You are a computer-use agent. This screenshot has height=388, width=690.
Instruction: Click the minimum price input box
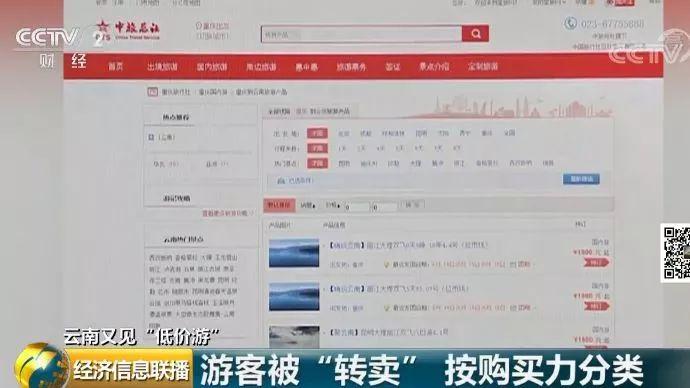357,206
